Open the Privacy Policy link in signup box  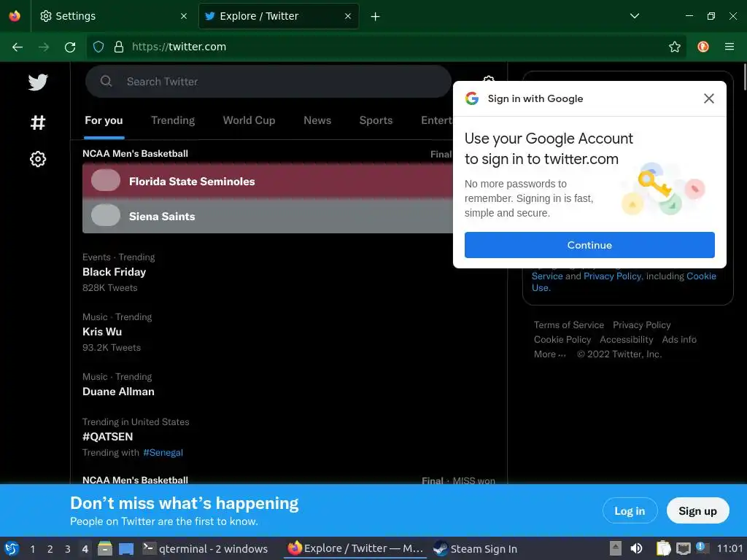(612, 276)
